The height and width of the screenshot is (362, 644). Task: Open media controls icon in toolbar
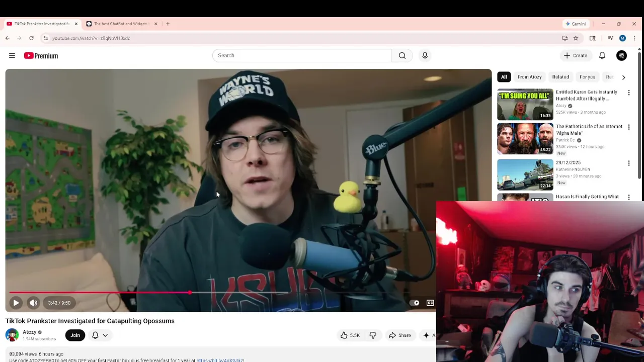pyautogui.click(x=610, y=38)
